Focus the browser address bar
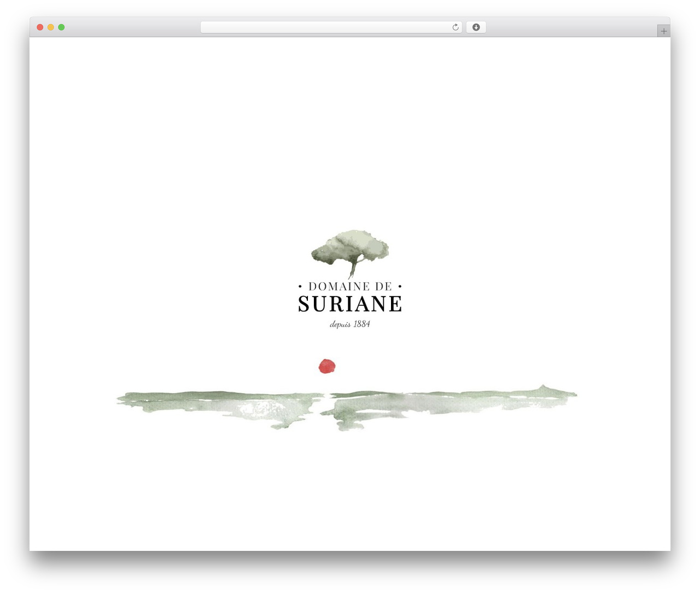Screen dimensions: 700x593 tap(331, 27)
